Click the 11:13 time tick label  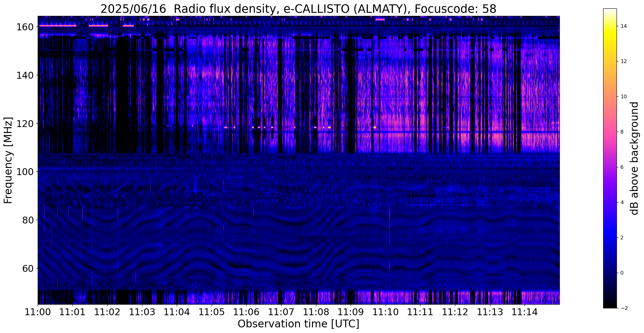point(490,311)
